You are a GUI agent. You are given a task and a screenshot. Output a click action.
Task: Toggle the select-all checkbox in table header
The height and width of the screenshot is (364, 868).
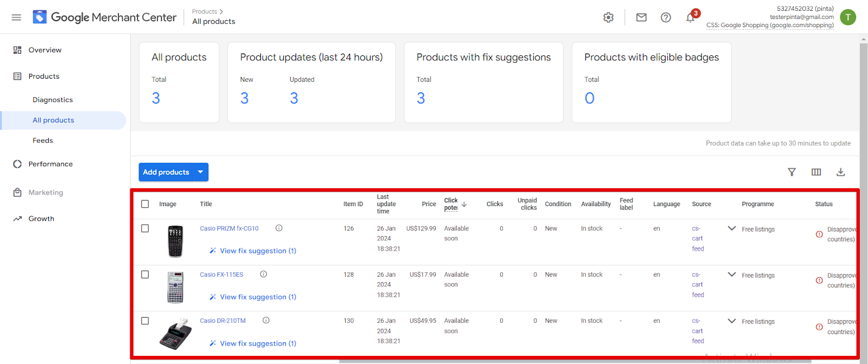(x=145, y=204)
